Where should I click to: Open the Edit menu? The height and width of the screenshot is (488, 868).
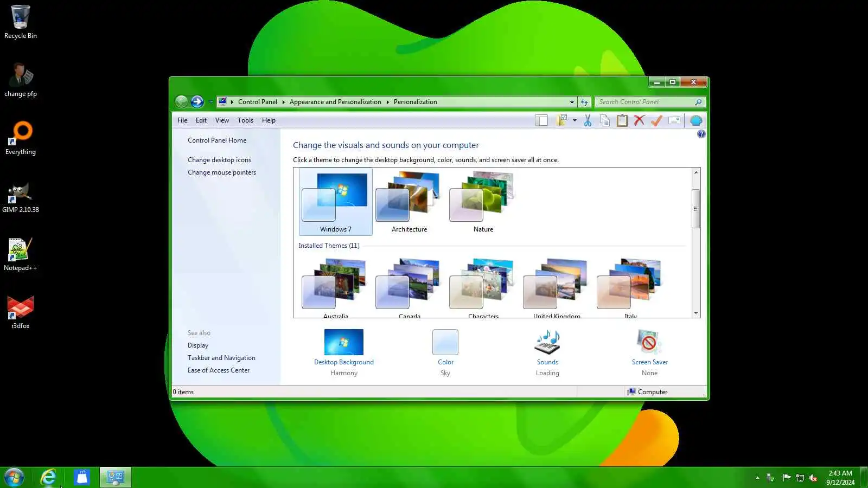click(201, 120)
